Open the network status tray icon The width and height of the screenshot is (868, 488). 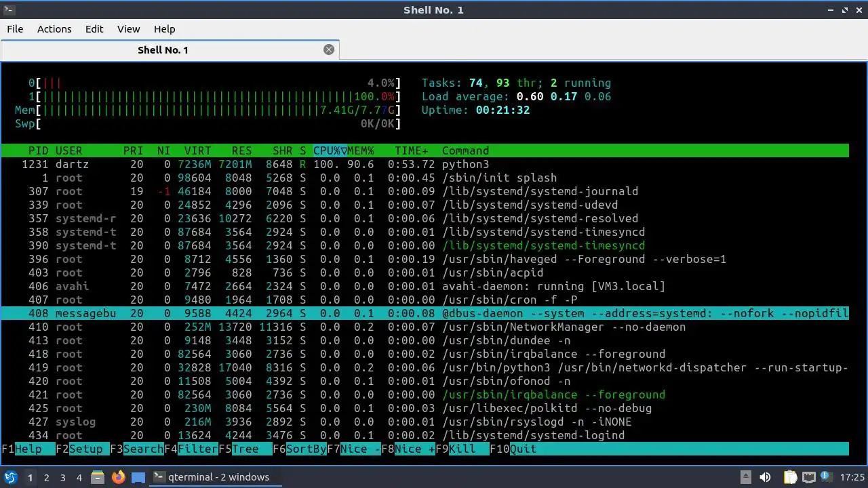coord(808,477)
